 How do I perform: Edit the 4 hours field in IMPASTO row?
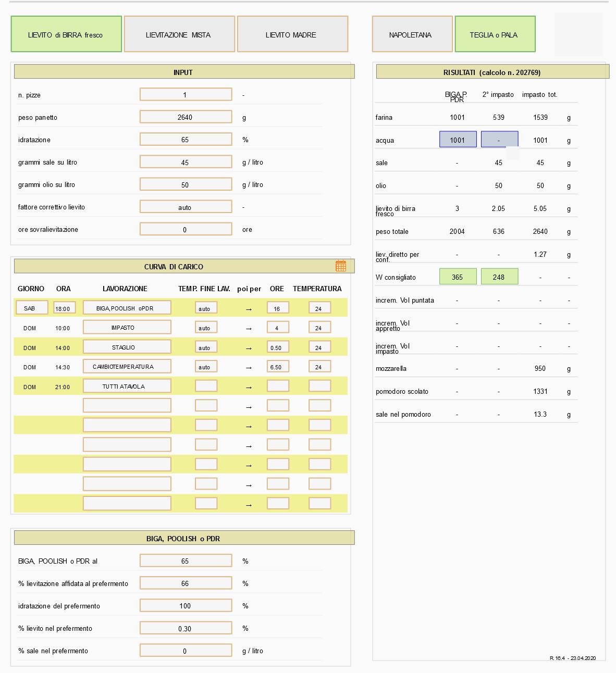(278, 327)
